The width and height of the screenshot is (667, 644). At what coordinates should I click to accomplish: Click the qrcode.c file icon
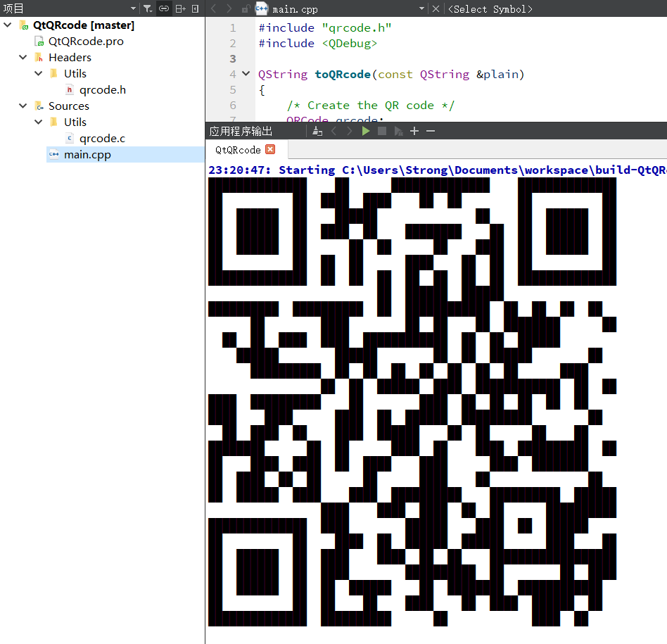[x=70, y=138]
